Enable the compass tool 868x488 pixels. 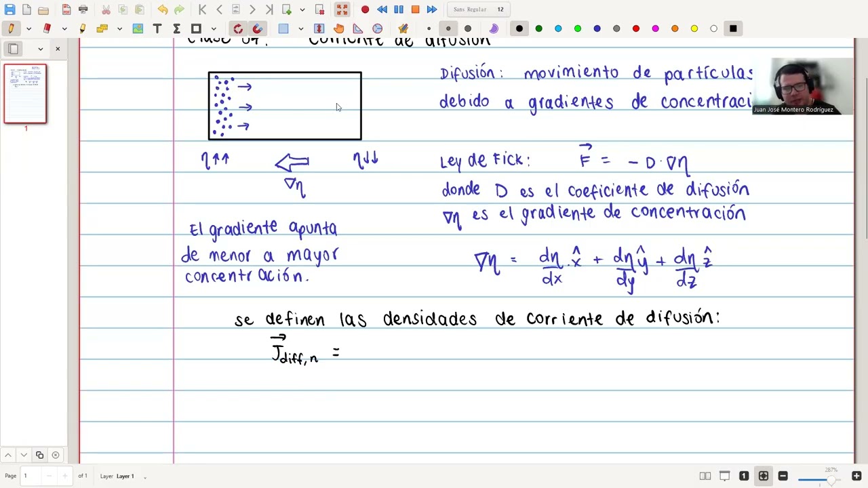point(378,28)
